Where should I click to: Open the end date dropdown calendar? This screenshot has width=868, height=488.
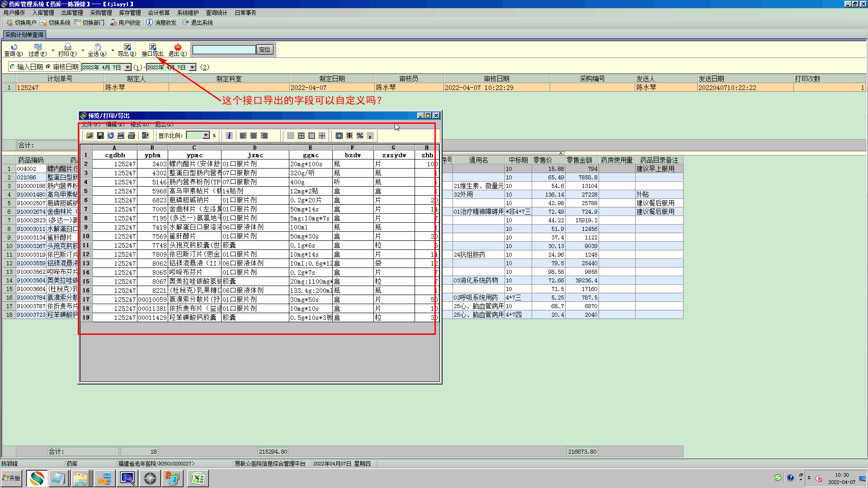193,67
